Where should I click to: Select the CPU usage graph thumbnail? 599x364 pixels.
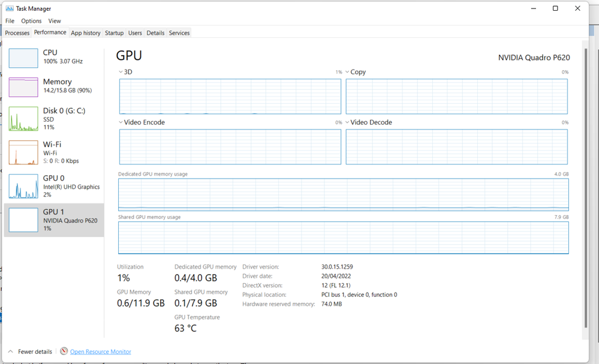[x=23, y=58]
